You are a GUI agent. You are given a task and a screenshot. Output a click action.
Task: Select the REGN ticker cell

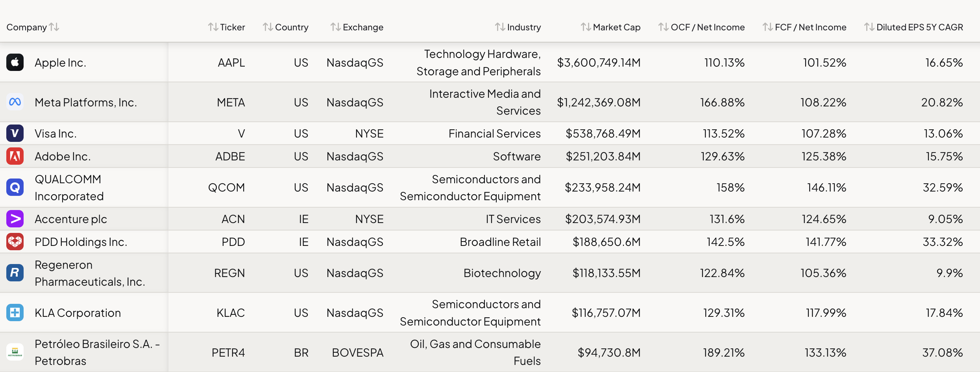coord(229,273)
